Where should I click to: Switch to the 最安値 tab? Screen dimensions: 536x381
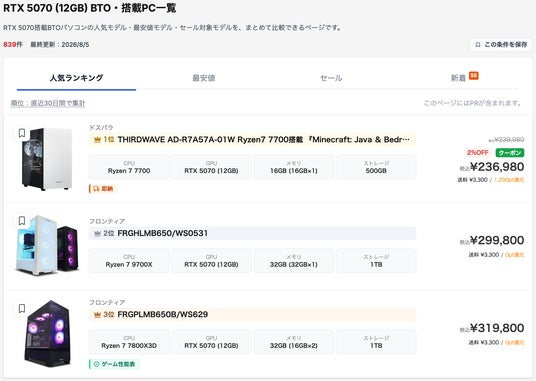pos(203,78)
